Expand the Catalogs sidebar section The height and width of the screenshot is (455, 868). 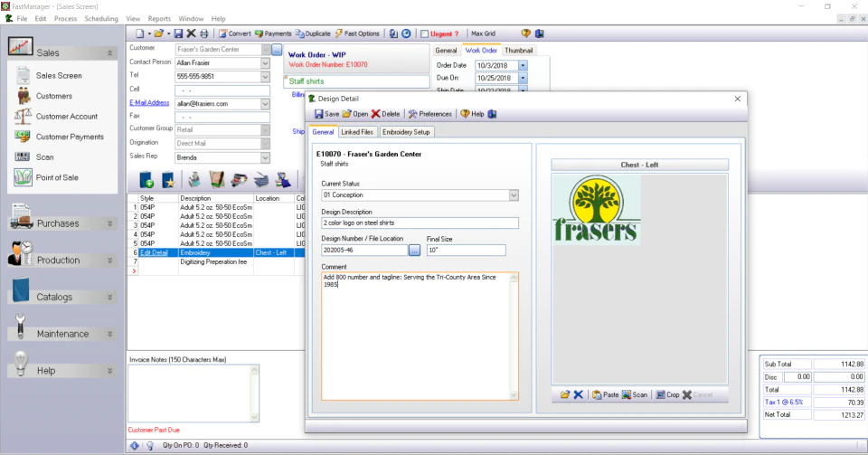click(x=109, y=298)
